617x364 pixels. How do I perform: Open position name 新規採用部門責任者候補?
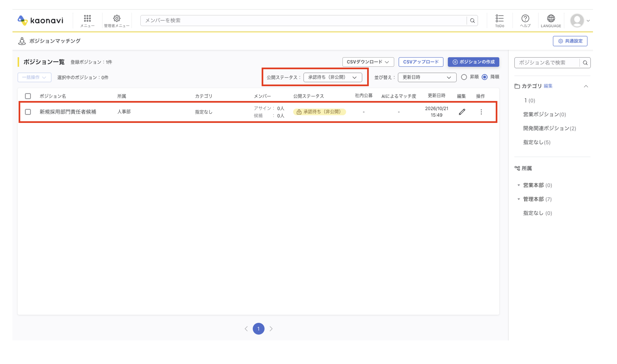click(x=68, y=112)
